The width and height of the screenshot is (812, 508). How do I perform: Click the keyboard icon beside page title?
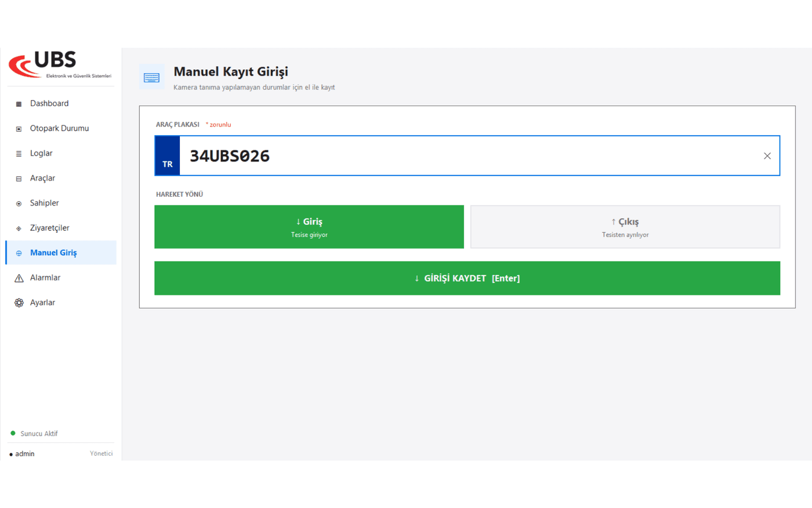(x=152, y=77)
